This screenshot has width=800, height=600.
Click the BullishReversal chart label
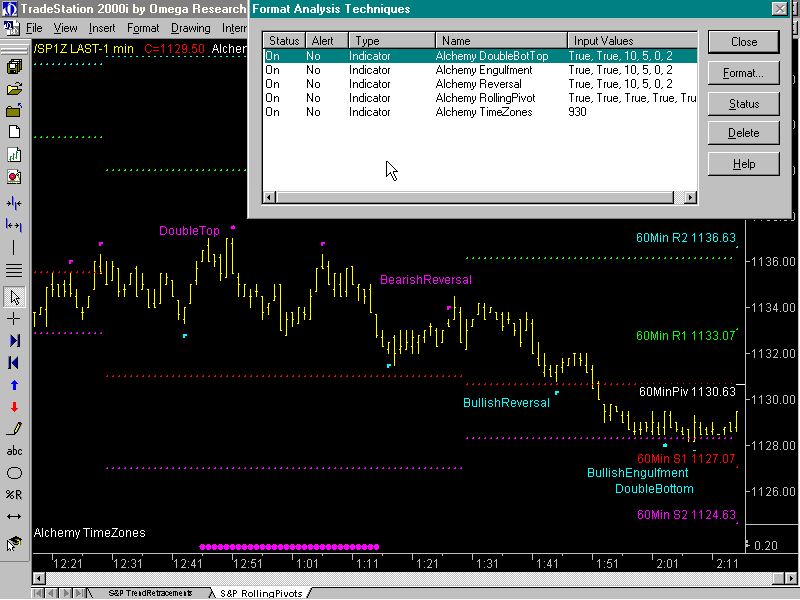pyautogui.click(x=507, y=403)
